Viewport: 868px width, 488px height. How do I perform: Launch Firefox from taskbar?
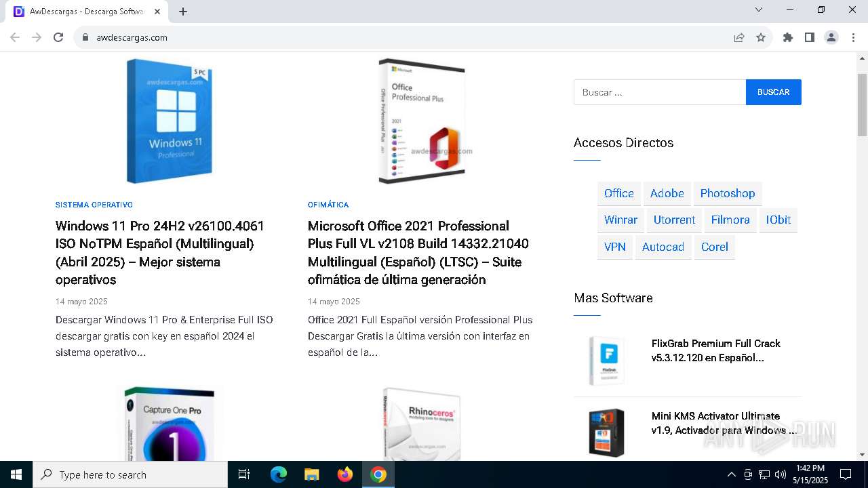[x=345, y=474]
